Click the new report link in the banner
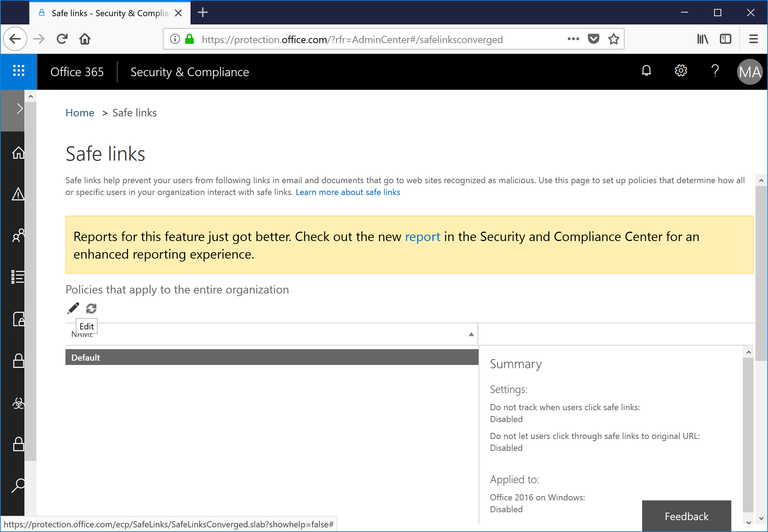 [x=422, y=236]
